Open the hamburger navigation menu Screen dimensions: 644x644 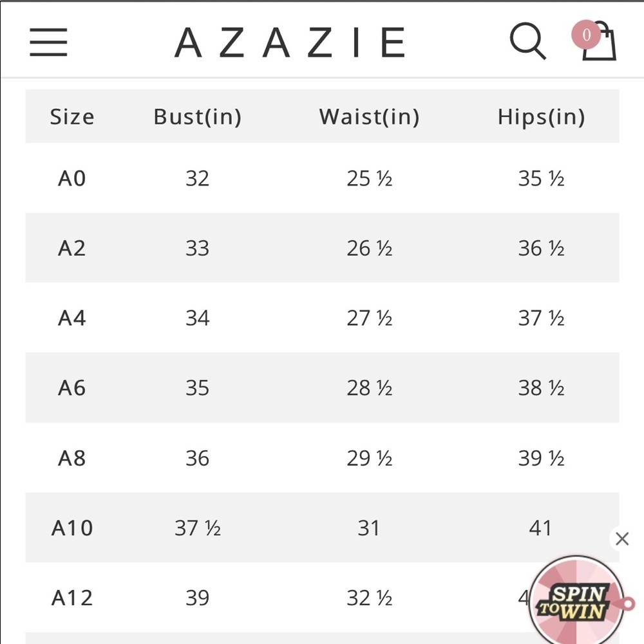point(48,43)
